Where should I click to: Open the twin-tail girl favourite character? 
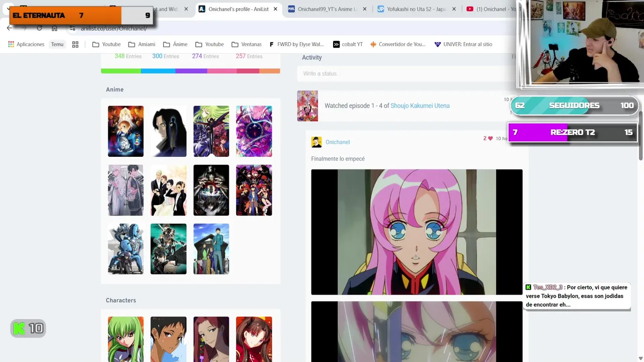click(254, 339)
